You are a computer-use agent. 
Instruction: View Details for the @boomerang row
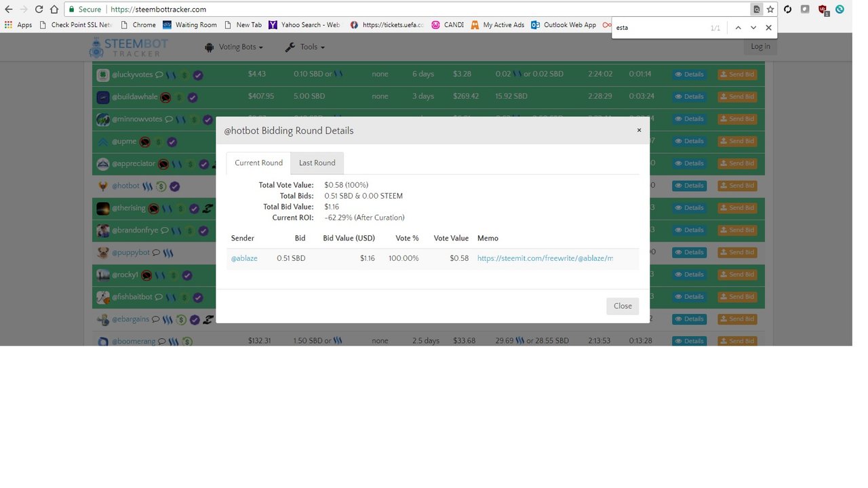[x=689, y=341]
